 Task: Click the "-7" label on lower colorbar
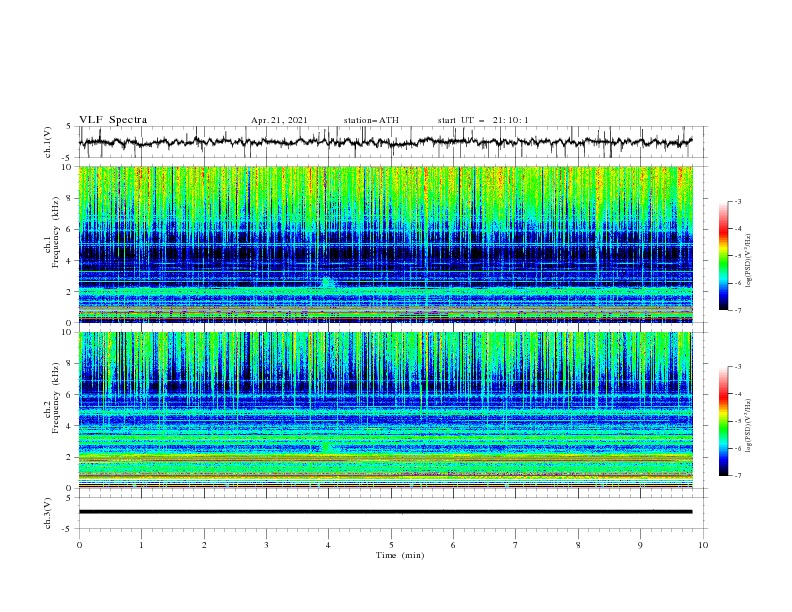[x=738, y=476]
